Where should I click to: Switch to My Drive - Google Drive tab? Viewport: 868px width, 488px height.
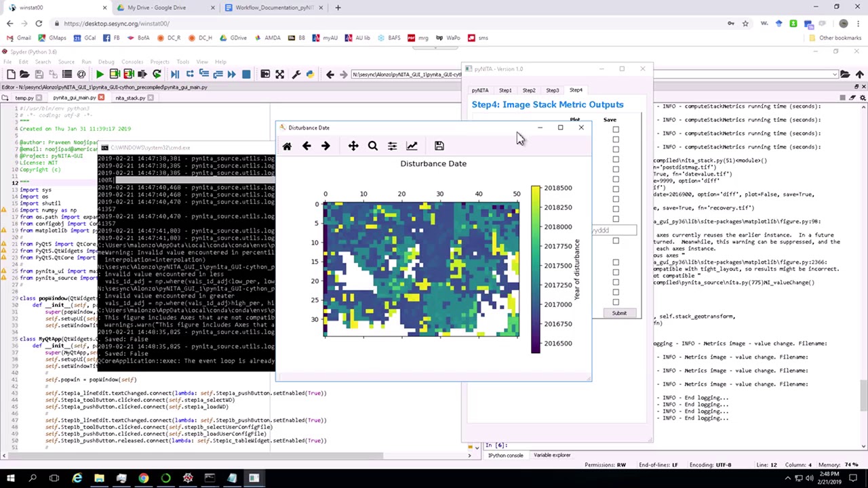pyautogui.click(x=156, y=7)
